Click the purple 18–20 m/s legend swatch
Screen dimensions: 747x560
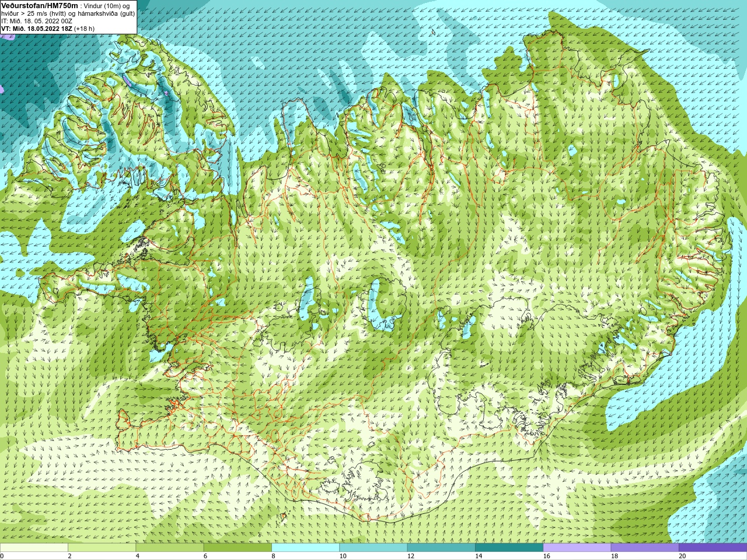coord(645,548)
